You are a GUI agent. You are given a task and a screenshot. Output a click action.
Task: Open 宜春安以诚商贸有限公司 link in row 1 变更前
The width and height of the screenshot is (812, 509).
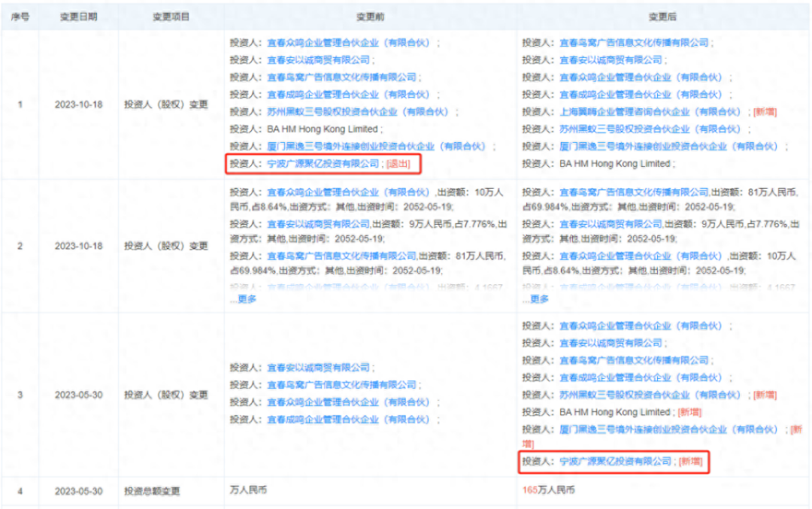(319, 60)
